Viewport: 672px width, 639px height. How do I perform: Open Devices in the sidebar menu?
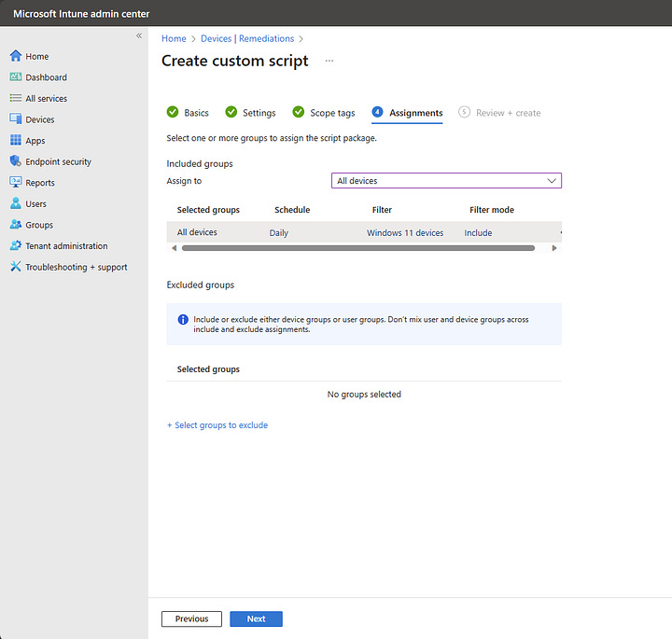coord(40,119)
